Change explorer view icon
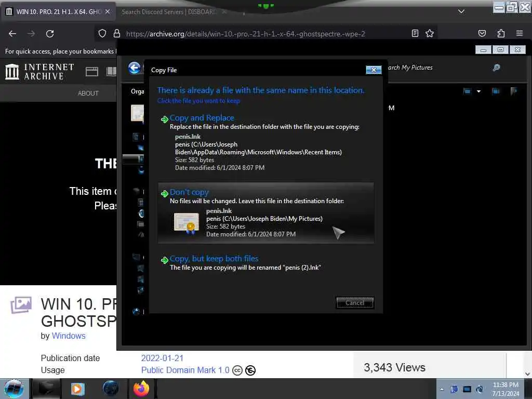The image size is (532, 399). point(467,91)
